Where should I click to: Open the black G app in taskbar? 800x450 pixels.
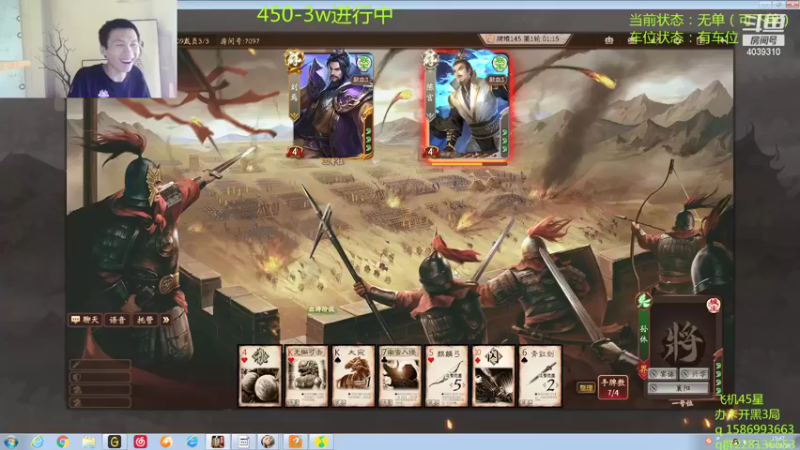114,442
